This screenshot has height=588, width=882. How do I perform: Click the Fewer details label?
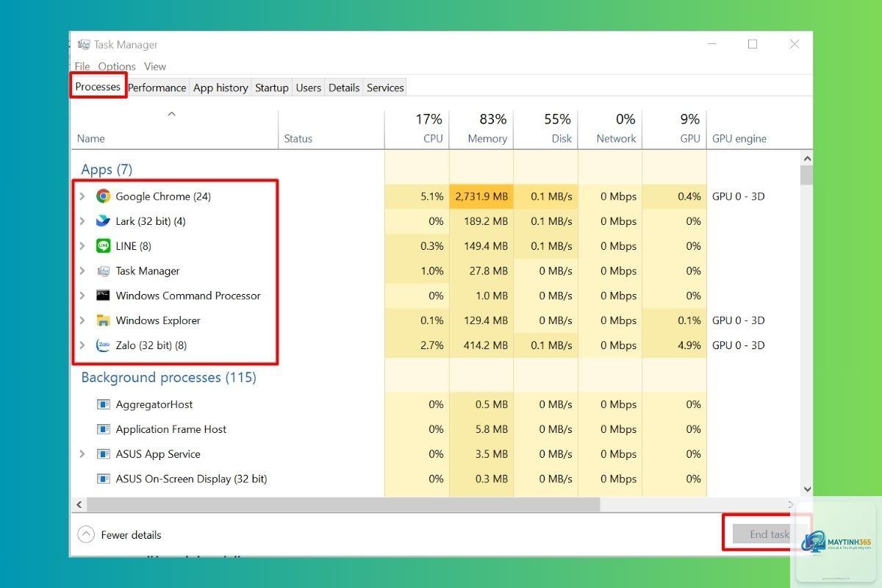(131, 535)
